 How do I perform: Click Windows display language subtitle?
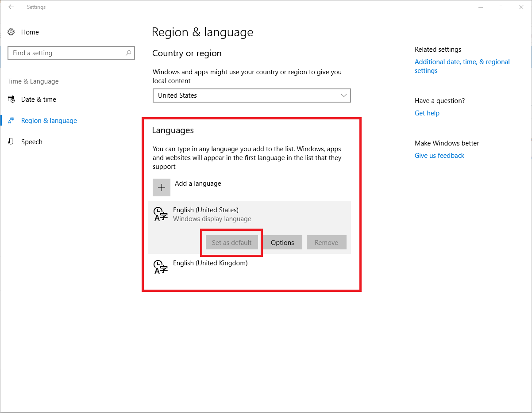pos(212,219)
